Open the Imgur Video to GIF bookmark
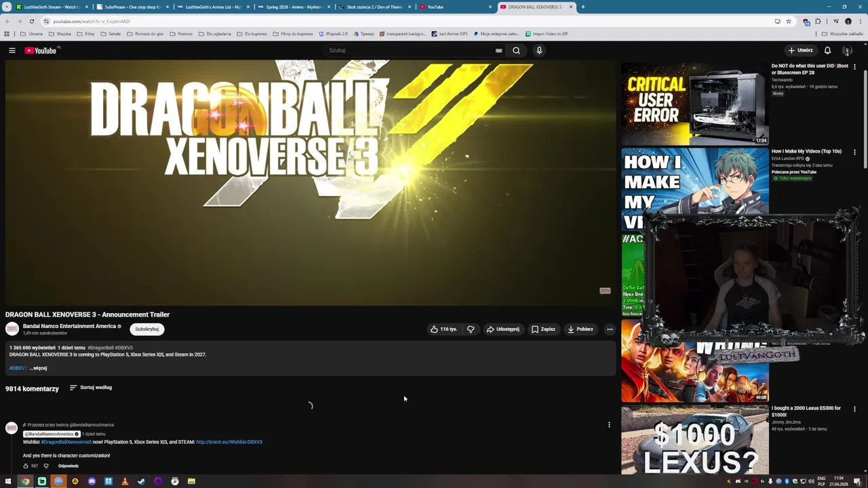Viewport: 868px width, 488px height. point(547,34)
